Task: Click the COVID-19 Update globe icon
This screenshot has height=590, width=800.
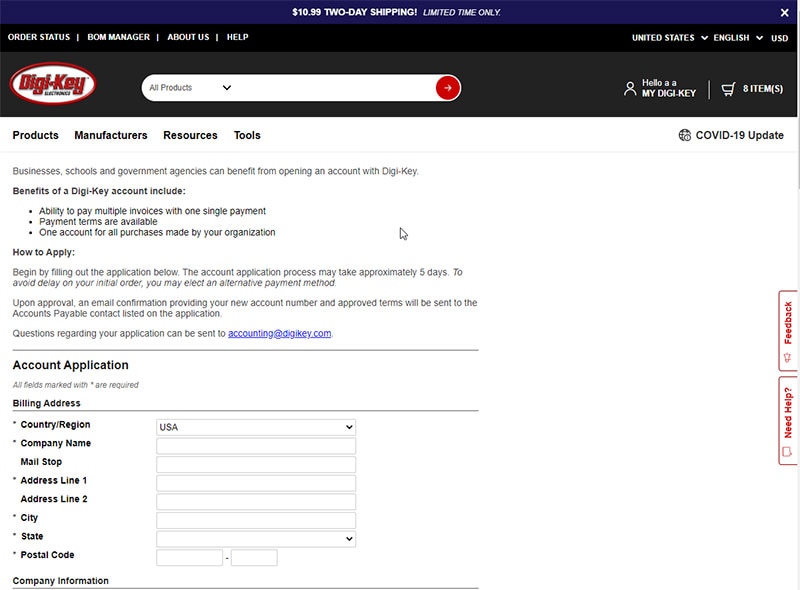Action: pos(685,135)
